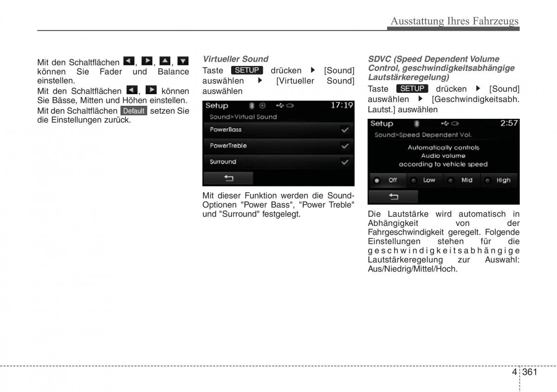557x392 pixels.
Task: Click the first right arrow button icon
Action: pyautogui.click(x=147, y=61)
